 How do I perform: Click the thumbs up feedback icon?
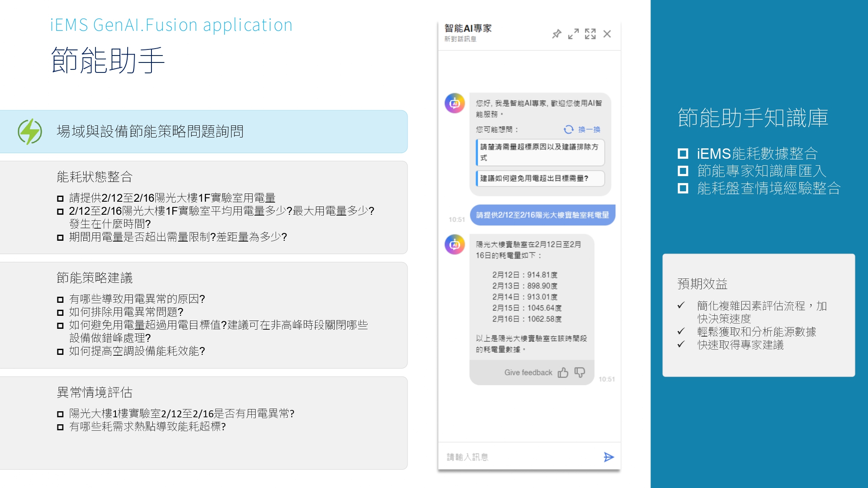point(563,373)
